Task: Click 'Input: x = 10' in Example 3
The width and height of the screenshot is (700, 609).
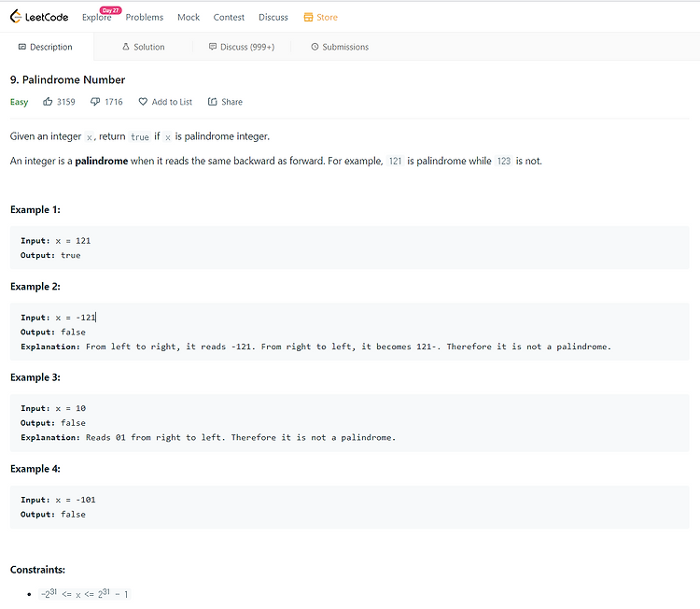Action: click(53, 408)
